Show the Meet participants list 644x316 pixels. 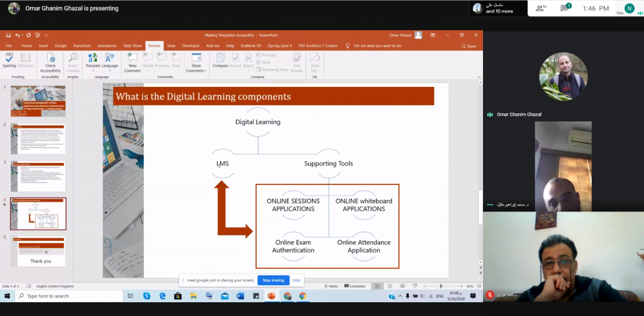pos(540,8)
